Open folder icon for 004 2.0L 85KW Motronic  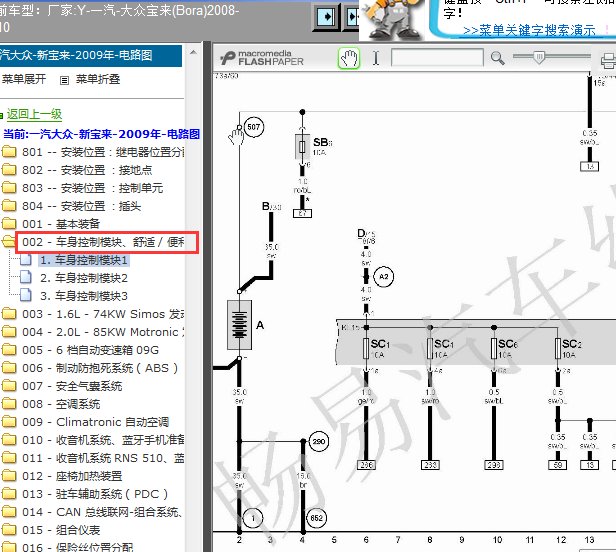pyautogui.click(x=9, y=332)
